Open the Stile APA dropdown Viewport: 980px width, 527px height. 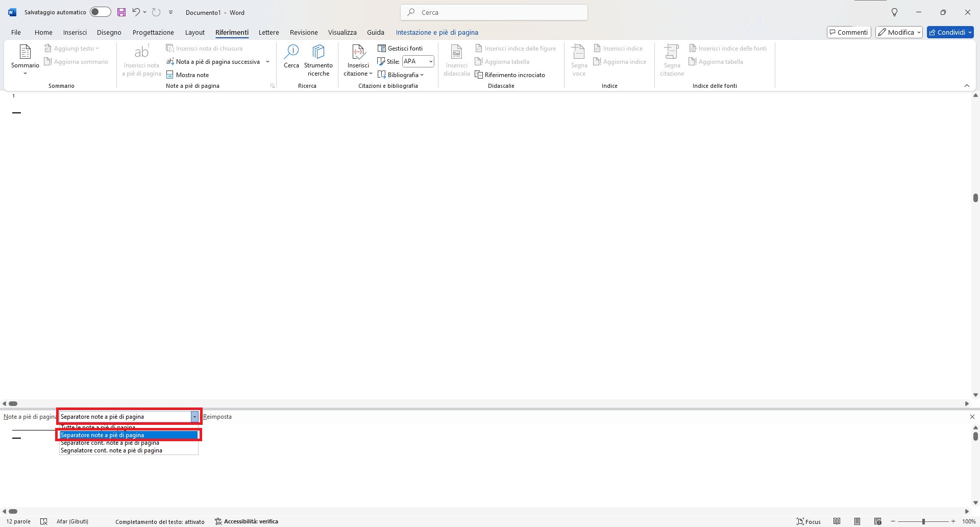coord(431,61)
